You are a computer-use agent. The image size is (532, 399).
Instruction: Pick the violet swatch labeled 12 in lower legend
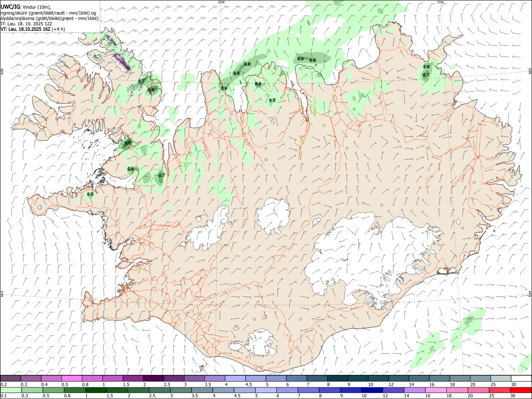tap(393, 390)
